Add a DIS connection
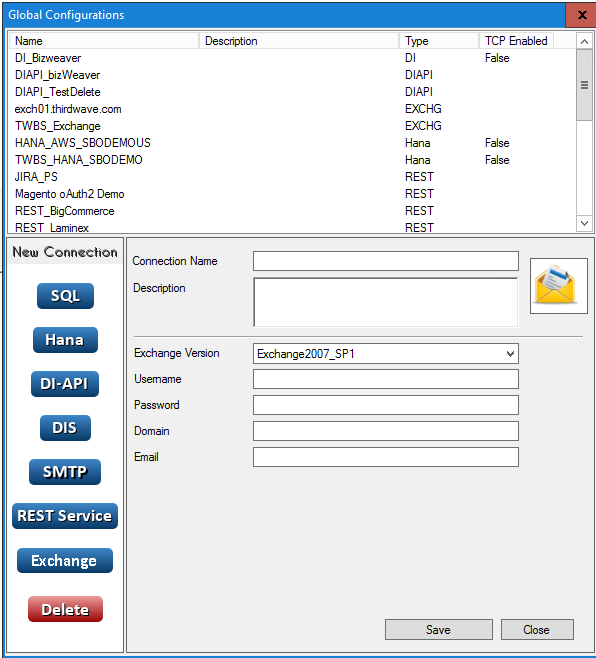This screenshot has height=658, width=596. [x=65, y=428]
